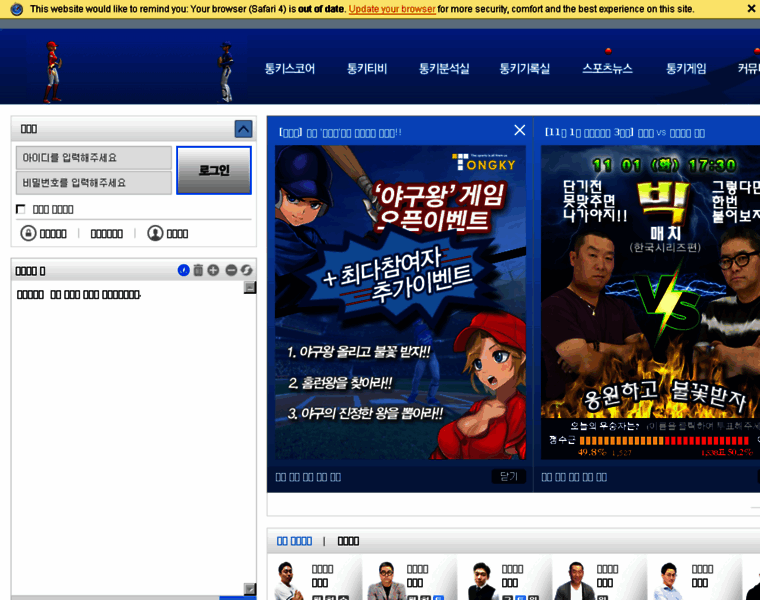Click the 비밀번호를 입력해주세요 password field
Viewport: 760px width, 600px height.
click(94, 183)
